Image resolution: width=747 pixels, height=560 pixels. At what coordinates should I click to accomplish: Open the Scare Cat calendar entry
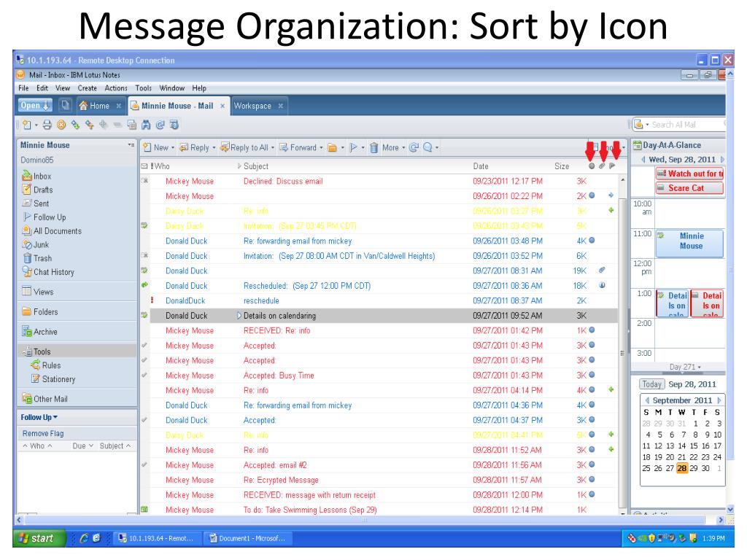689,188
